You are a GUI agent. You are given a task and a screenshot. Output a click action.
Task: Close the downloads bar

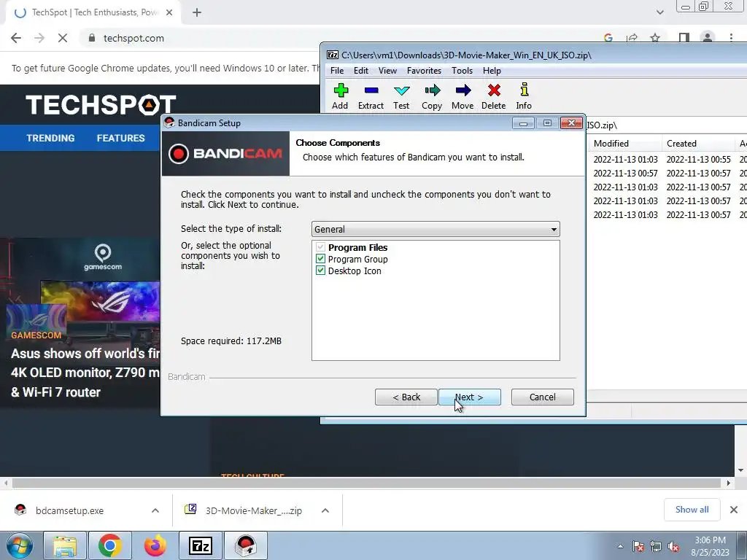point(734,510)
